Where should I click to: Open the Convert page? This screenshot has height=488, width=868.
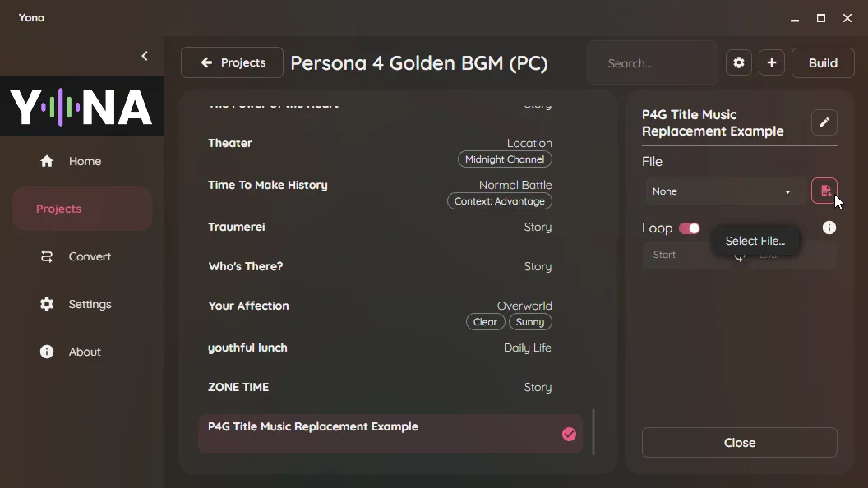click(82, 256)
